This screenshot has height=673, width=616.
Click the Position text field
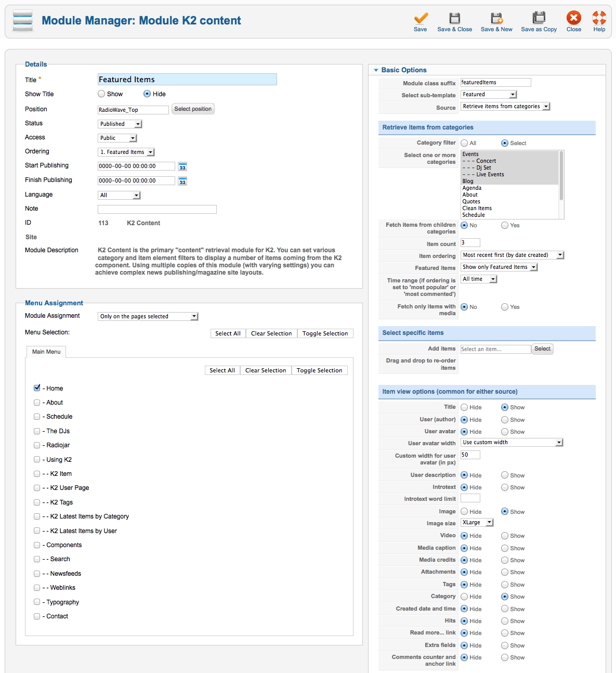point(134,110)
